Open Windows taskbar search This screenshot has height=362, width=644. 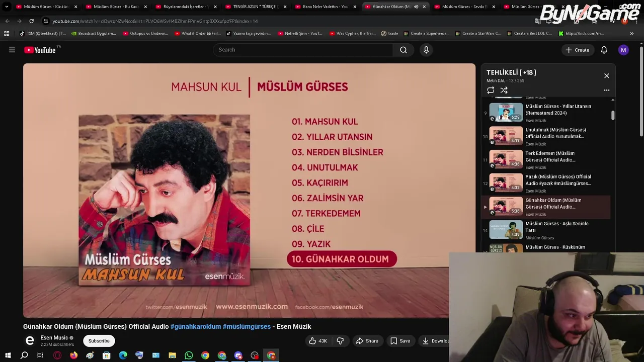(24, 355)
